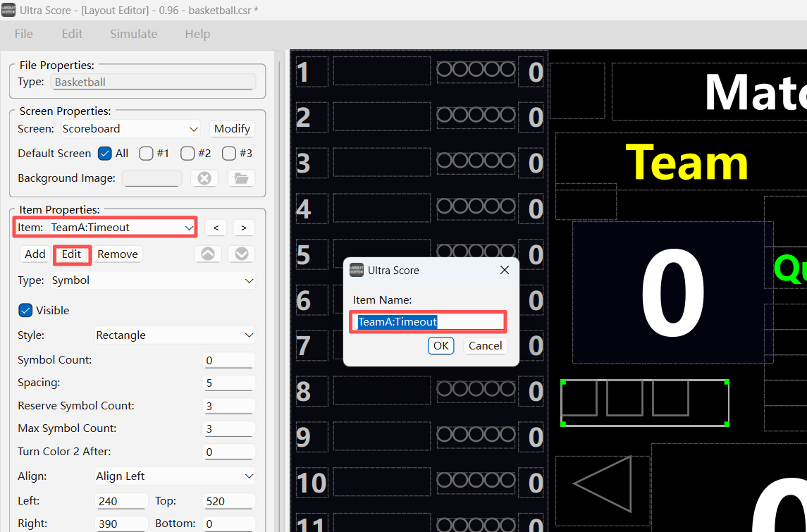807x532 pixels.
Task: Confirm item name with OK
Action: (x=441, y=345)
